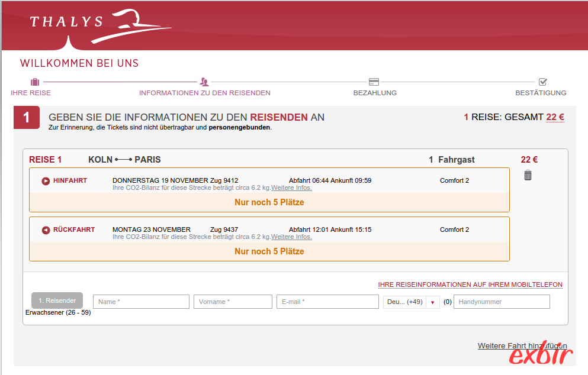Go to Ihre Reise step
The width and height of the screenshot is (588, 375).
pyautogui.click(x=31, y=93)
